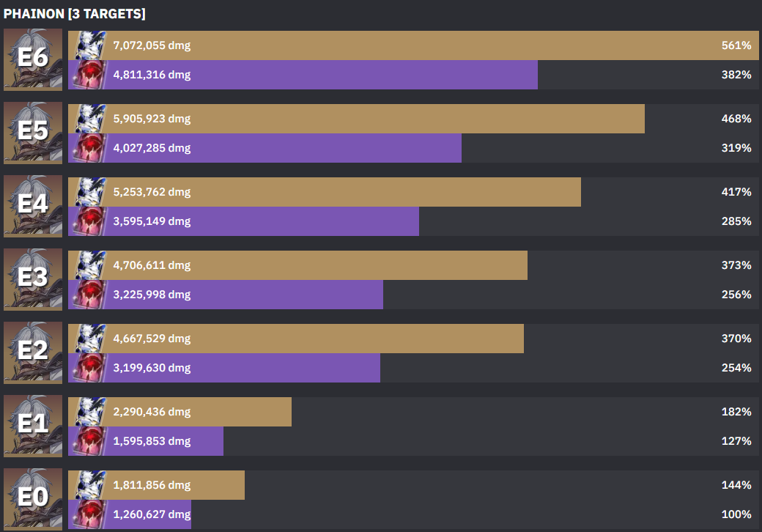Click the 4,706,611 dmg value

[152, 265]
